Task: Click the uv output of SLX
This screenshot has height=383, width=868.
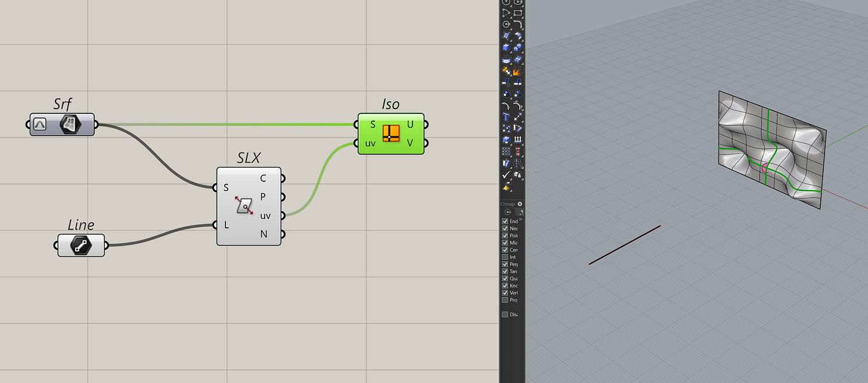Action: 283,215
